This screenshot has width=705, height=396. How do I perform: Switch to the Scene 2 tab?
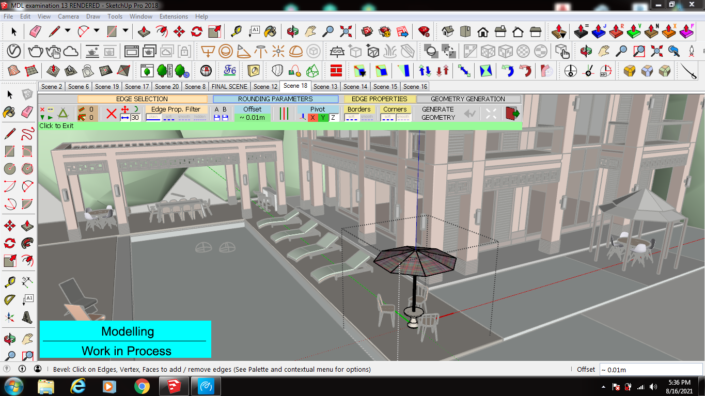(x=52, y=86)
